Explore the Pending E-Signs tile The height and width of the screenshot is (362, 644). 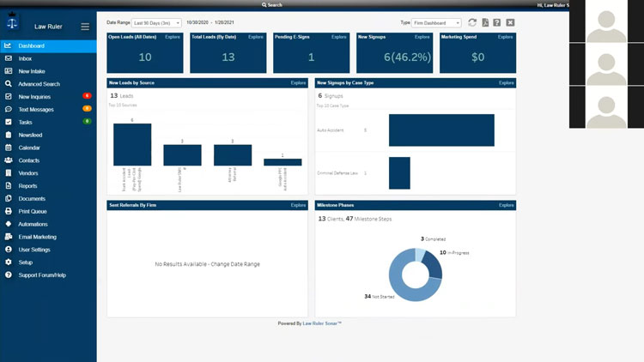(x=339, y=37)
